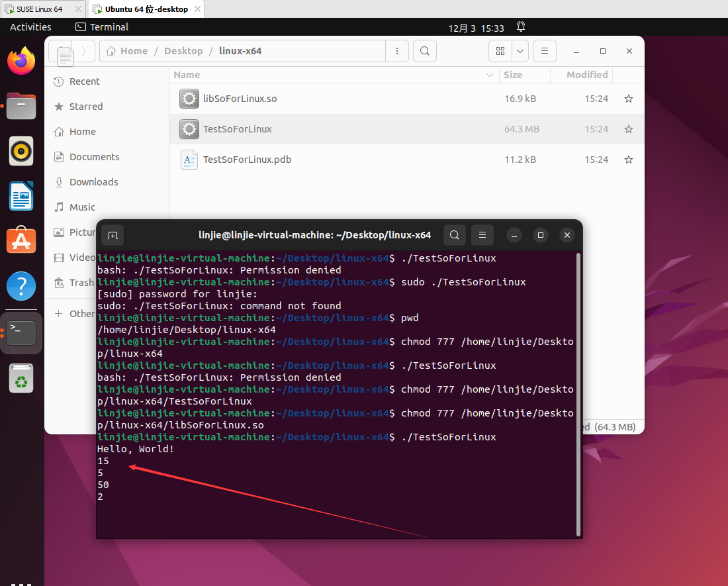Sort files by Modified column
The height and width of the screenshot is (586, 728).
582,75
